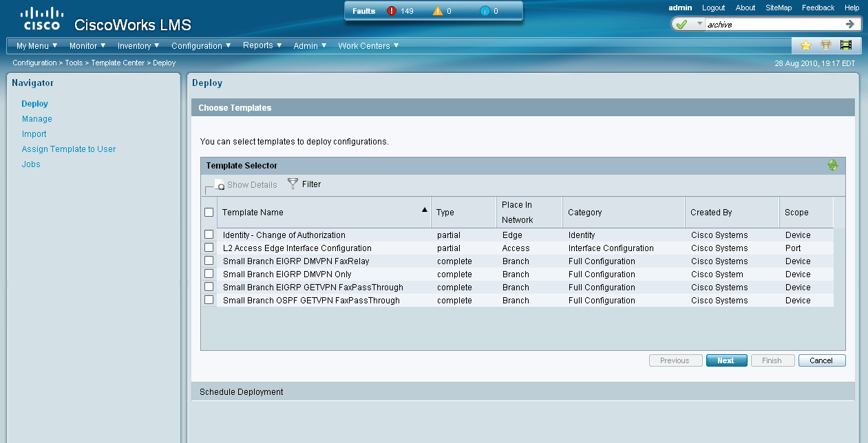Click the yellow warning faults icon
This screenshot has height=443, width=868.
[438, 11]
